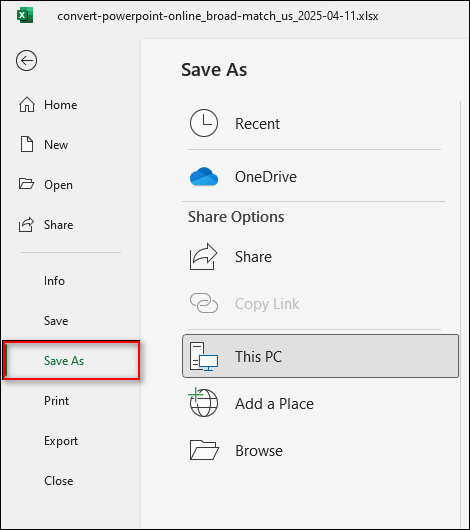Screen dimensions: 470x530
Task: Click the Share icon in left sidebar
Action: point(26,224)
